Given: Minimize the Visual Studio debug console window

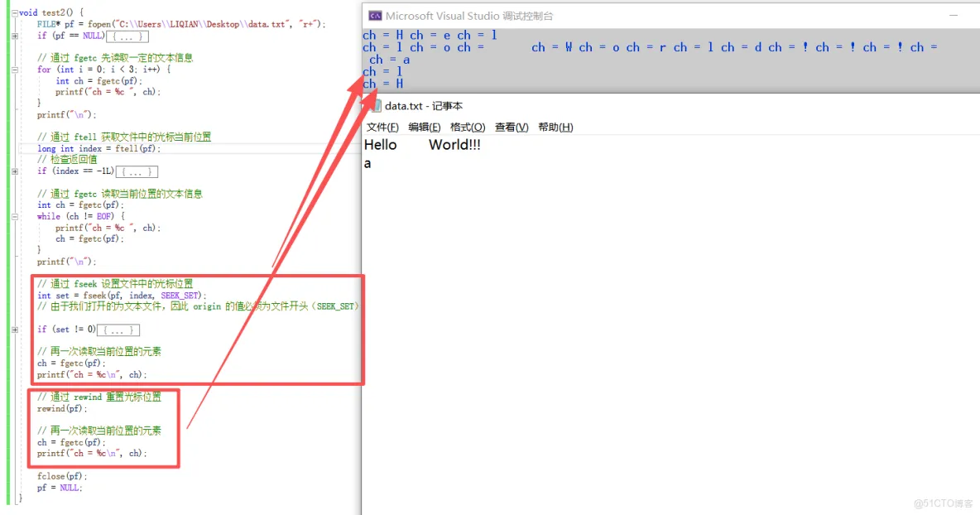Looking at the screenshot, I should click(x=954, y=16).
